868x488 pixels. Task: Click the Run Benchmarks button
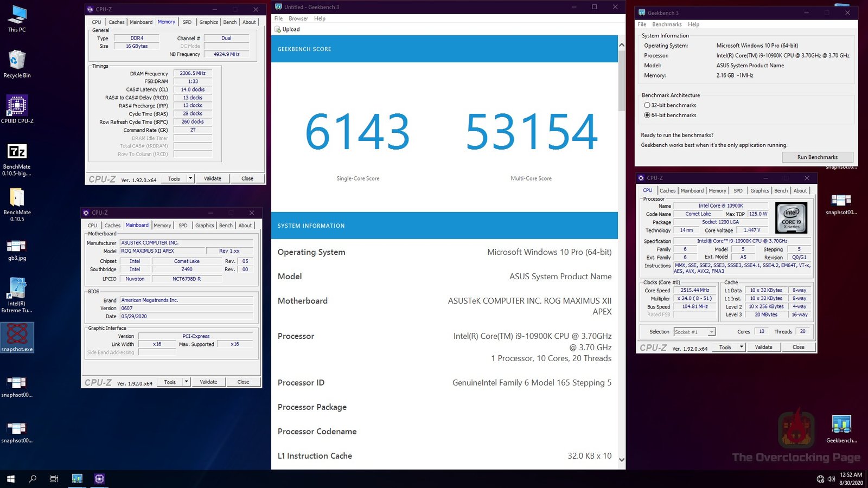coord(817,157)
